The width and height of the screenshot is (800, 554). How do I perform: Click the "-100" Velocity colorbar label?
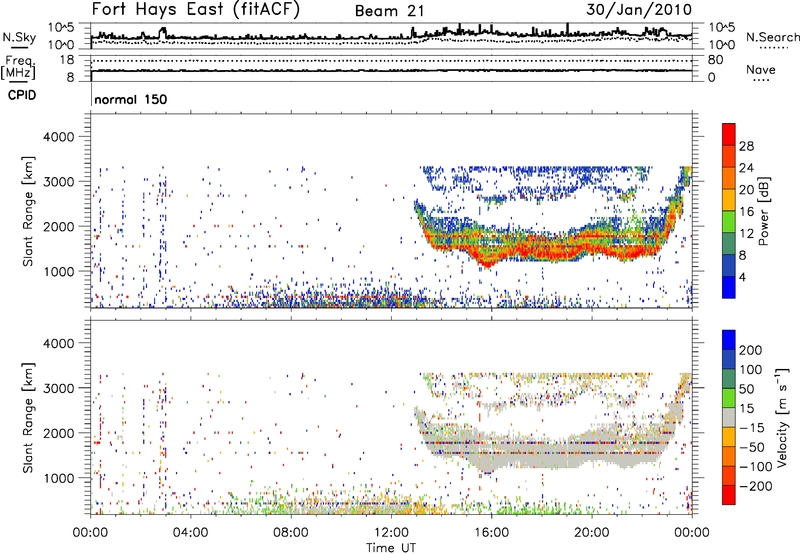click(755, 466)
